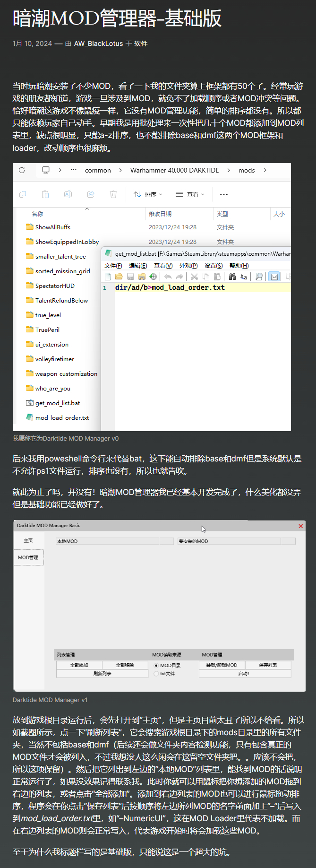Click the 名称 column header to sort
Viewport: 316px width, 868px height.
37,214
